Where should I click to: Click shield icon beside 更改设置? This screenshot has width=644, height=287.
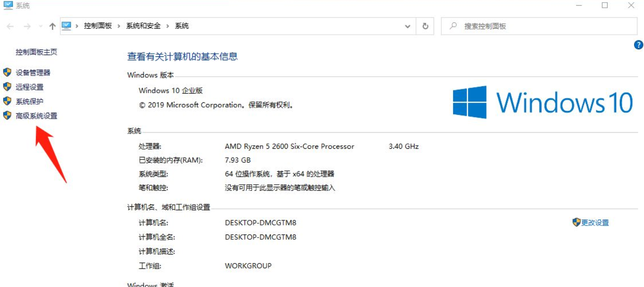[576, 222]
